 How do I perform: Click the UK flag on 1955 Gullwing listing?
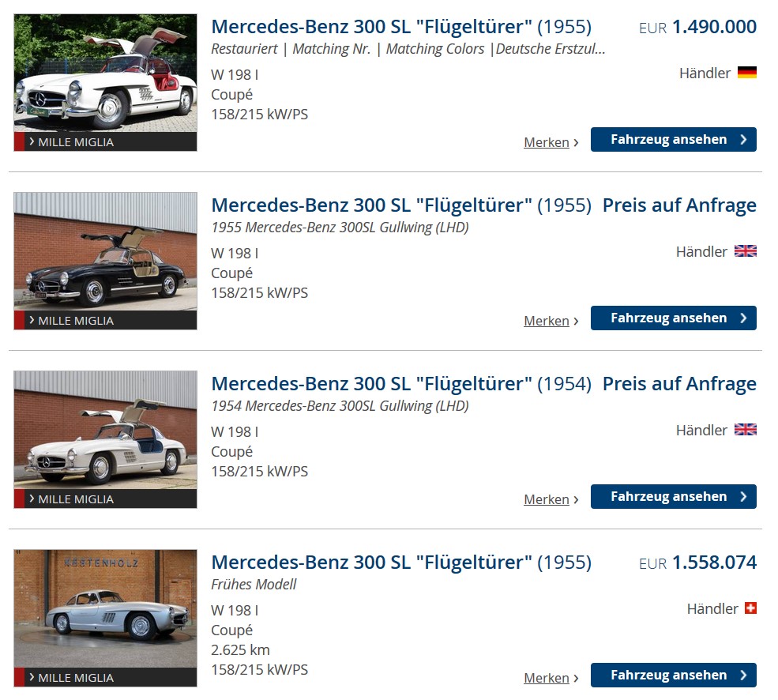click(x=746, y=251)
